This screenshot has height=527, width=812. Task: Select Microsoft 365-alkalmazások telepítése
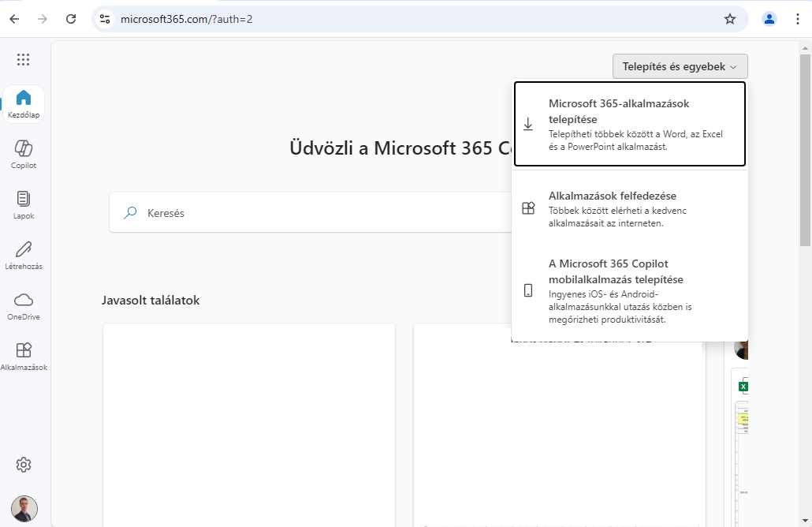coord(630,125)
